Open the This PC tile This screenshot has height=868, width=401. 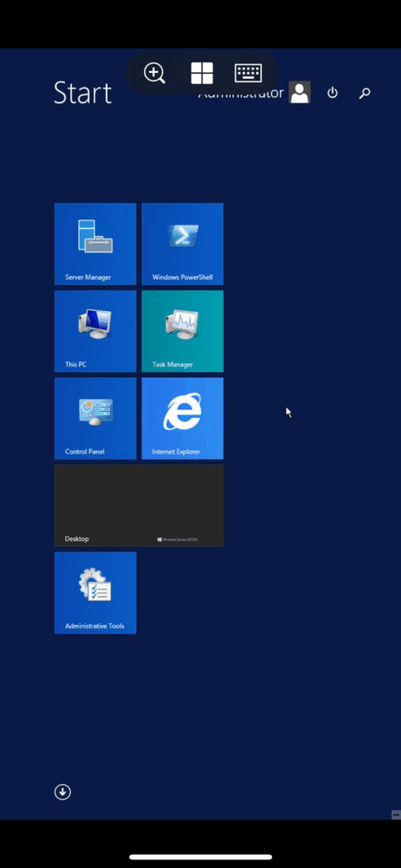click(x=95, y=331)
